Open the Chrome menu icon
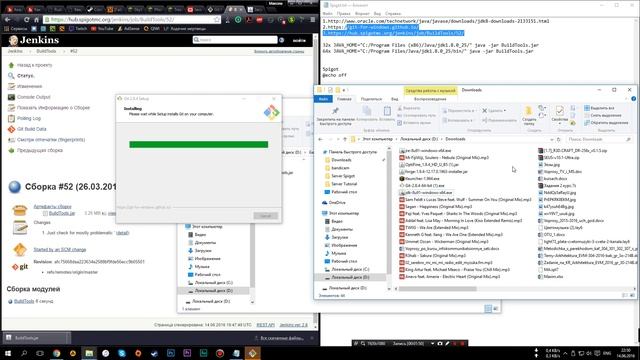The image size is (640, 360). point(313,19)
